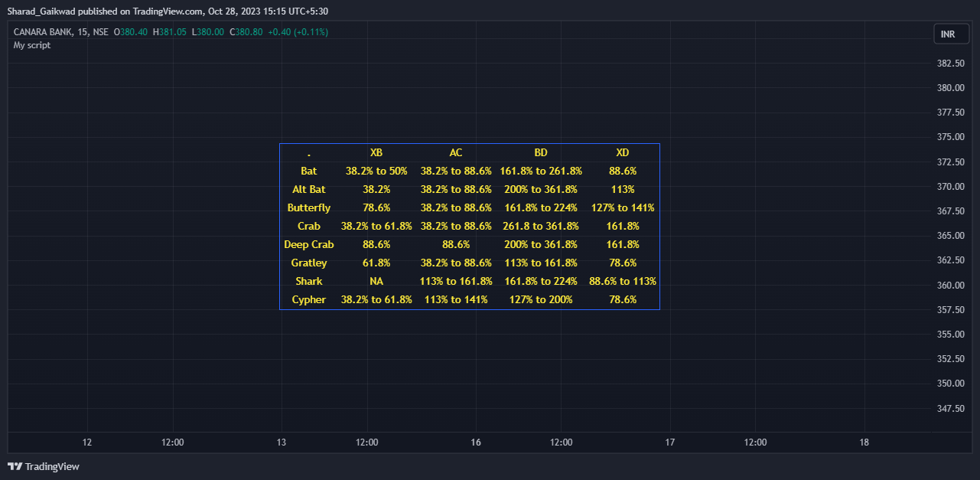Click the Gratley pattern row label
Screen dimensions: 980x480
coord(309,263)
